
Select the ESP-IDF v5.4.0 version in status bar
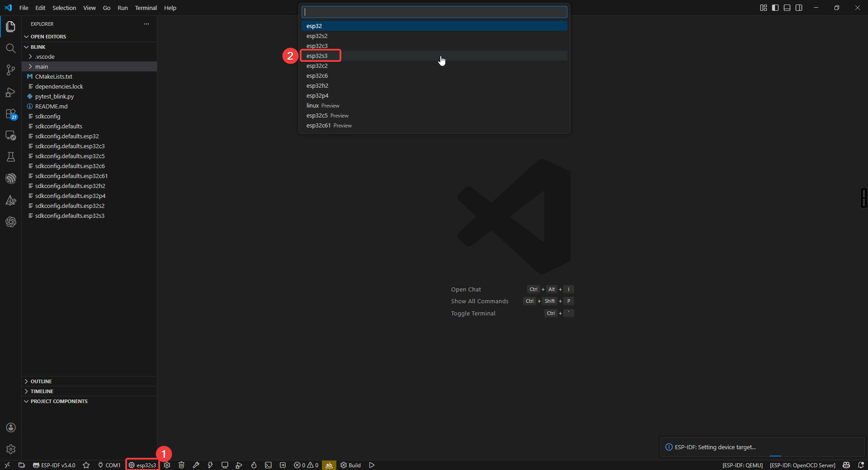click(54, 465)
